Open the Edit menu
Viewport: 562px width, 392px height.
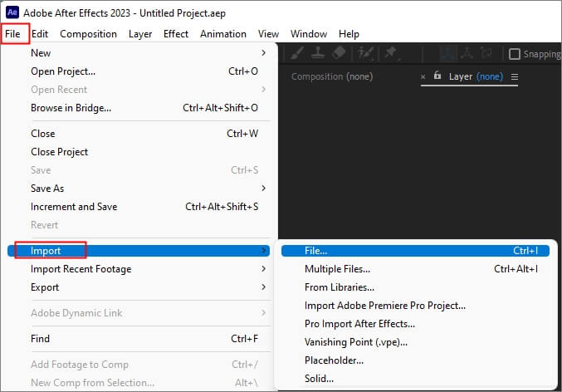(39, 34)
